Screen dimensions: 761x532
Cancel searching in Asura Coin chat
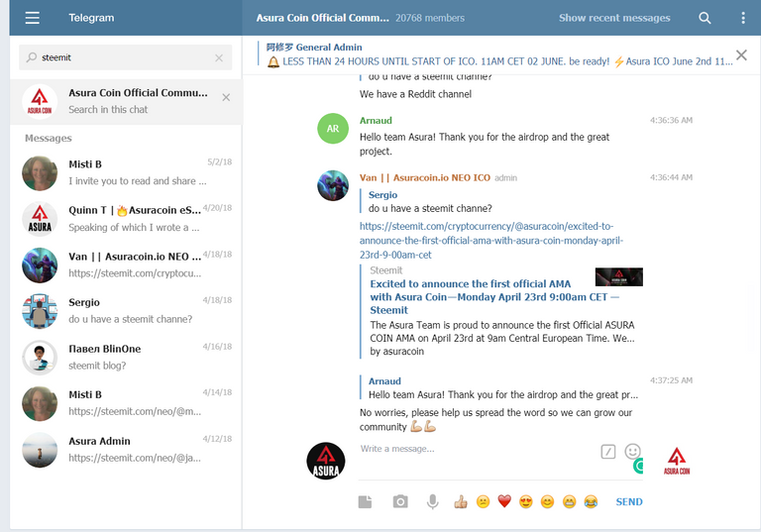coord(226,97)
